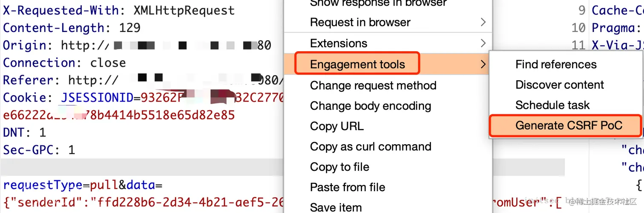Click the Content-Length header line
Image resolution: width=644 pixels, height=213 pixels.
click(72, 28)
